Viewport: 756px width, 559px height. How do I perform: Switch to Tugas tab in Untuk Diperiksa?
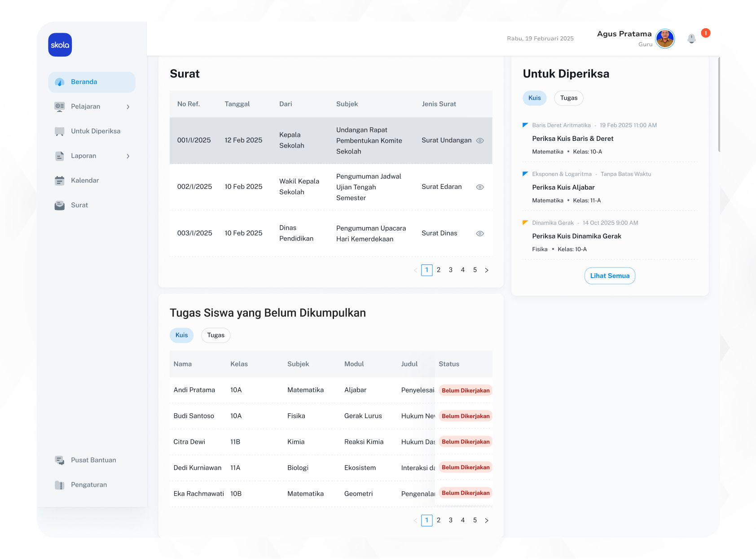coord(568,98)
